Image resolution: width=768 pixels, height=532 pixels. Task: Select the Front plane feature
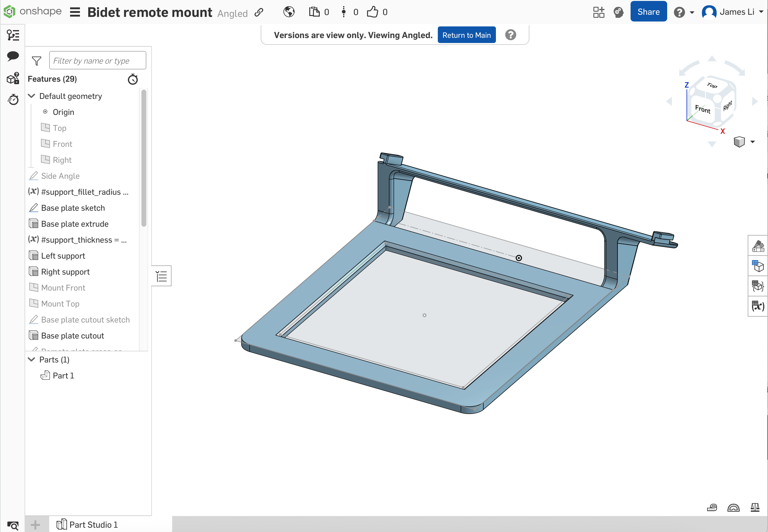click(x=62, y=144)
